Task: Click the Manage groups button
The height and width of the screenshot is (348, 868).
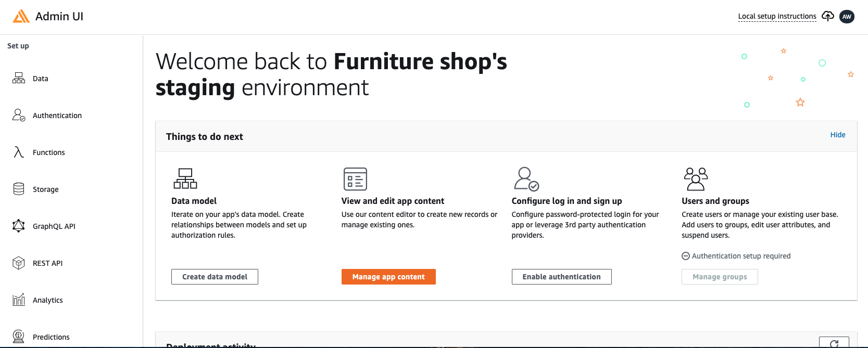Action: coord(720,277)
